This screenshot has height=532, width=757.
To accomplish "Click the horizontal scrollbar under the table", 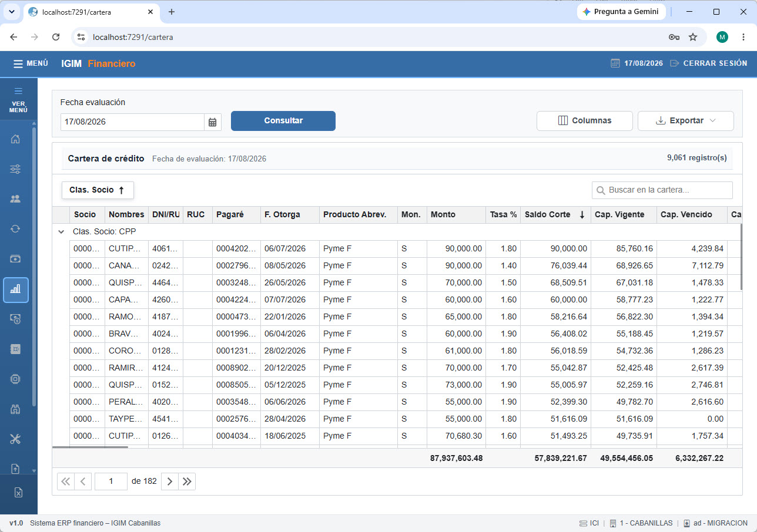I will pos(90,447).
